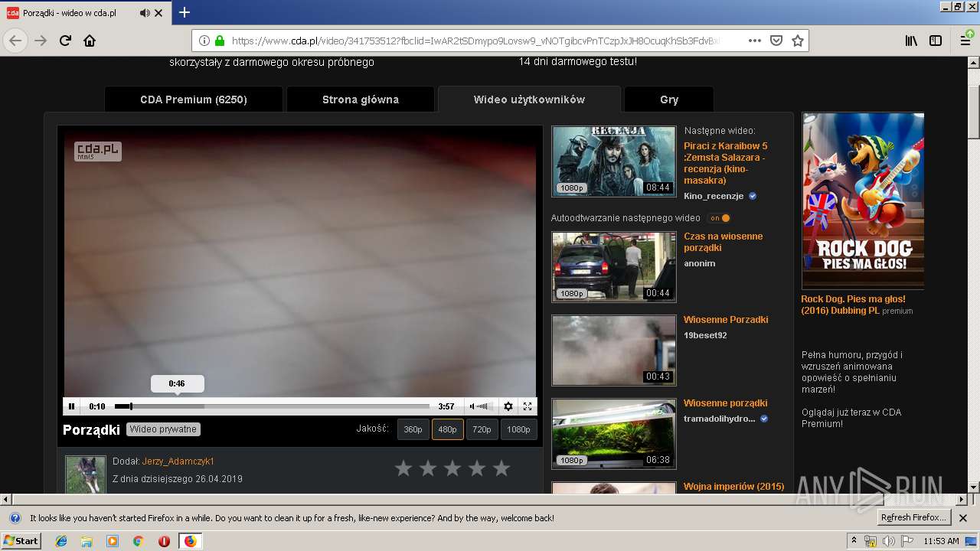Bookmark this page star
The width and height of the screenshot is (980, 551).
coord(797,41)
